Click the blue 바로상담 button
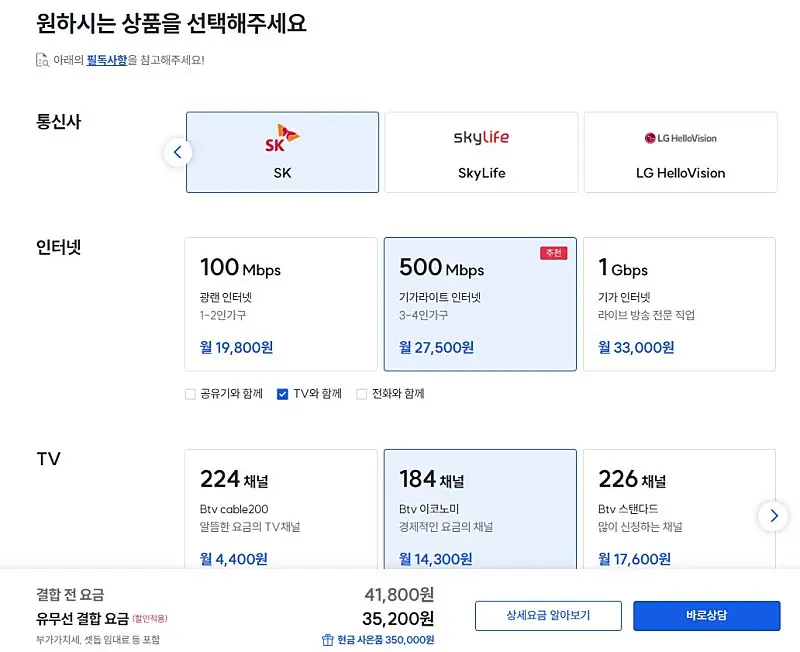The width and height of the screenshot is (800, 652). pos(707,616)
